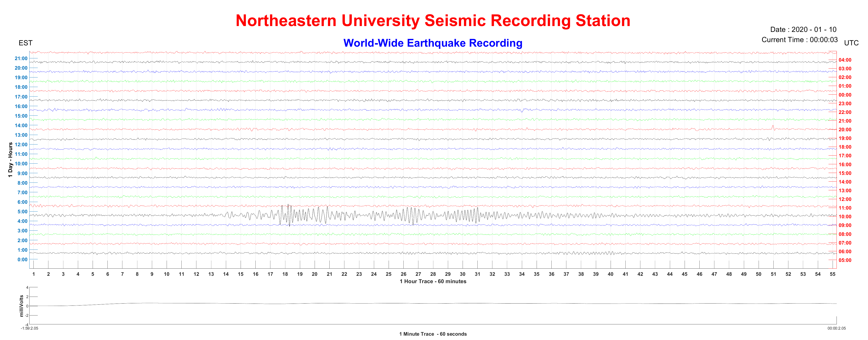Click the 21:00 EST hour label
The image size is (868, 340).
(x=21, y=58)
